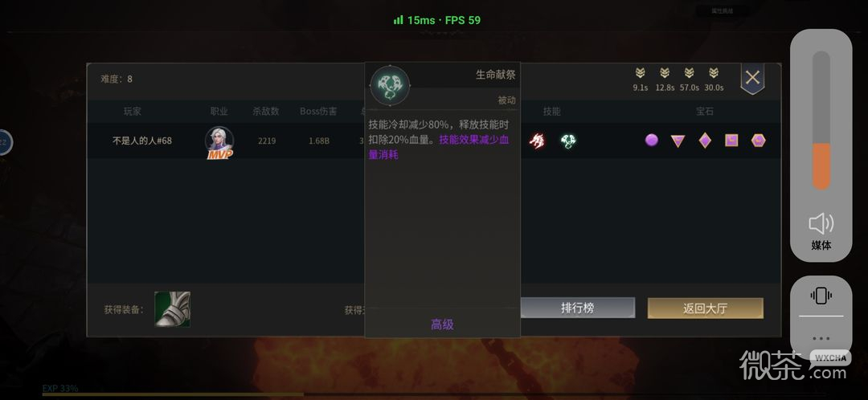This screenshot has height=400, width=868.
Task: Select the purple triangle gem icon
Action: [x=678, y=141]
